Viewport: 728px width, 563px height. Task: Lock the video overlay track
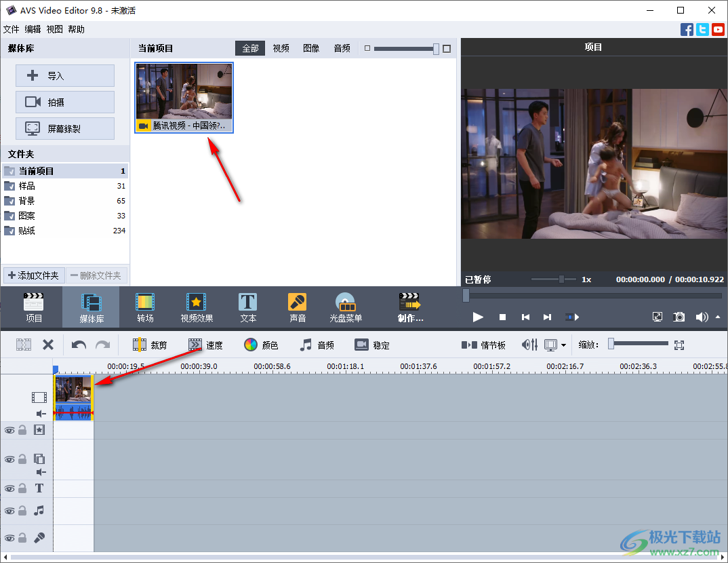tap(22, 459)
